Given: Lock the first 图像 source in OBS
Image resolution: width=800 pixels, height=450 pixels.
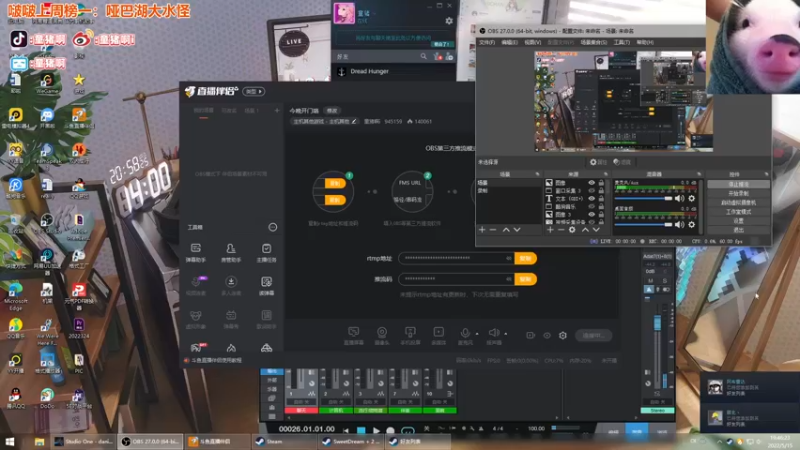Looking at the screenshot, I should [x=601, y=183].
